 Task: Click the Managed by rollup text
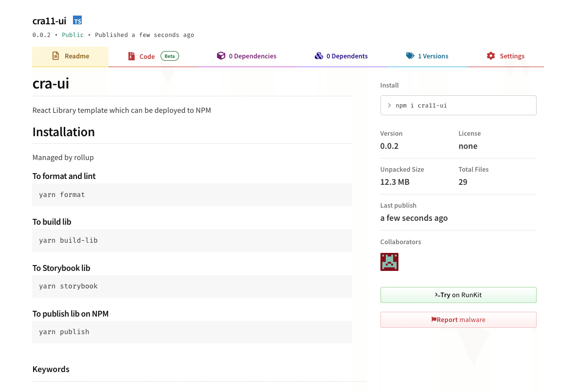click(x=63, y=158)
